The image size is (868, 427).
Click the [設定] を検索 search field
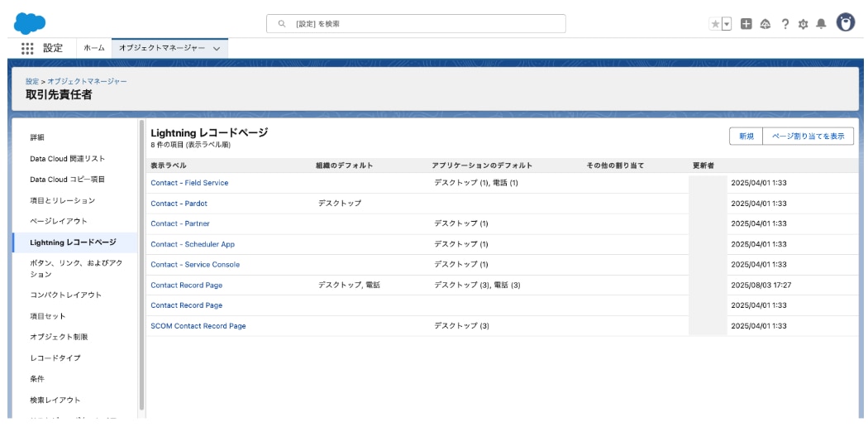coord(416,24)
